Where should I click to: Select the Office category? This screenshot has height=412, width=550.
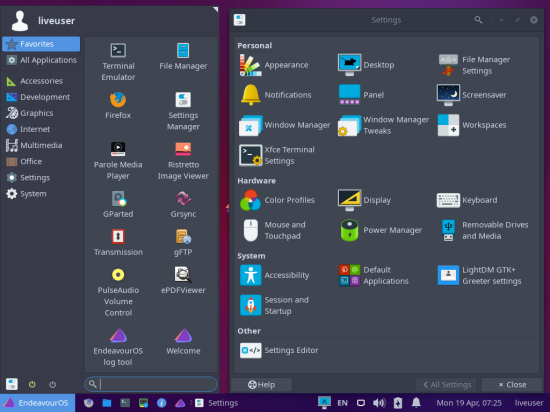coord(41,162)
